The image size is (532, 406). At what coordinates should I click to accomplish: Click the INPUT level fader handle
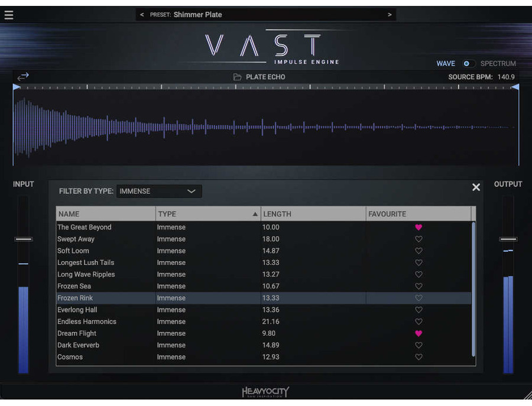click(24, 239)
